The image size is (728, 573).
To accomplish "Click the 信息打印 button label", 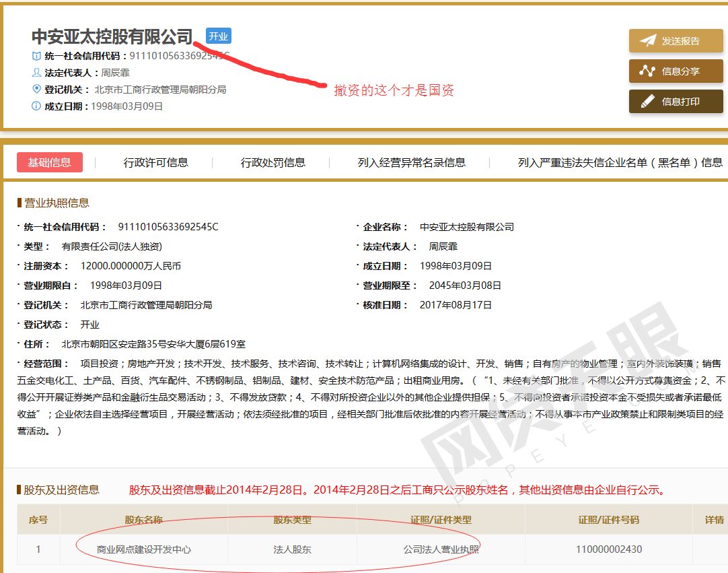I will tap(681, 101).
